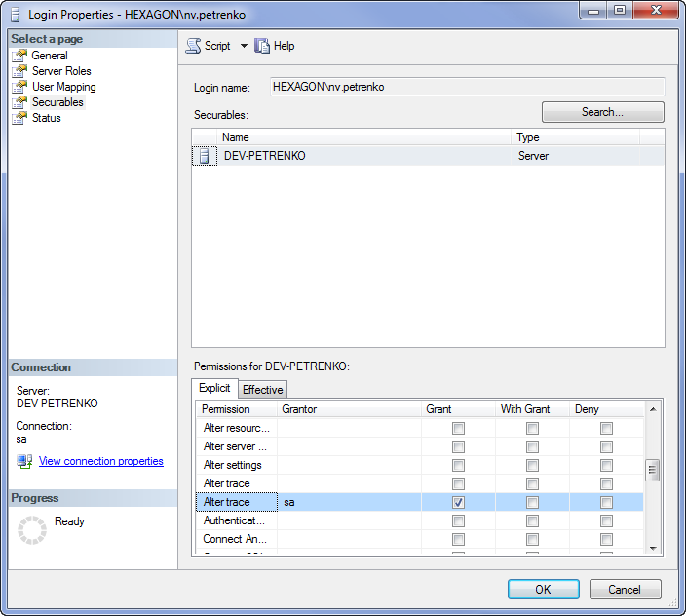Expand the Script dropdown arrow
The height and width of the screenshot is (616, 686).
244,46
